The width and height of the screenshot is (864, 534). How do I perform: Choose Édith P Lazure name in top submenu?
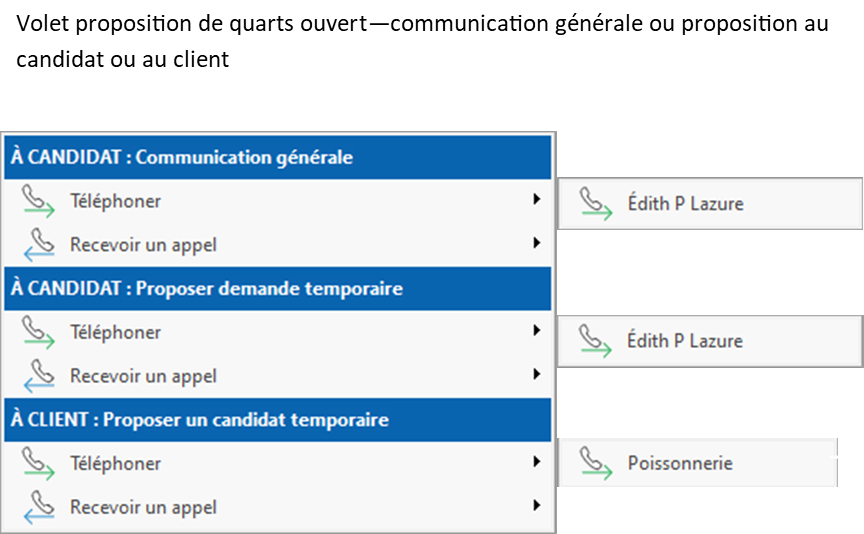pos(685,204)
